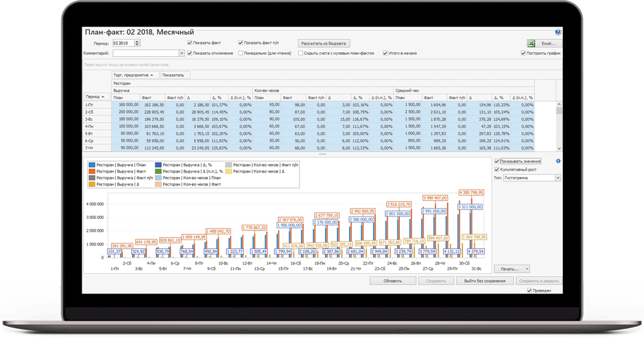Screen dimensions: 644x338
Task: Open the Комментарий dropdown
Action: pyautogui.click(x=182, y=53)
